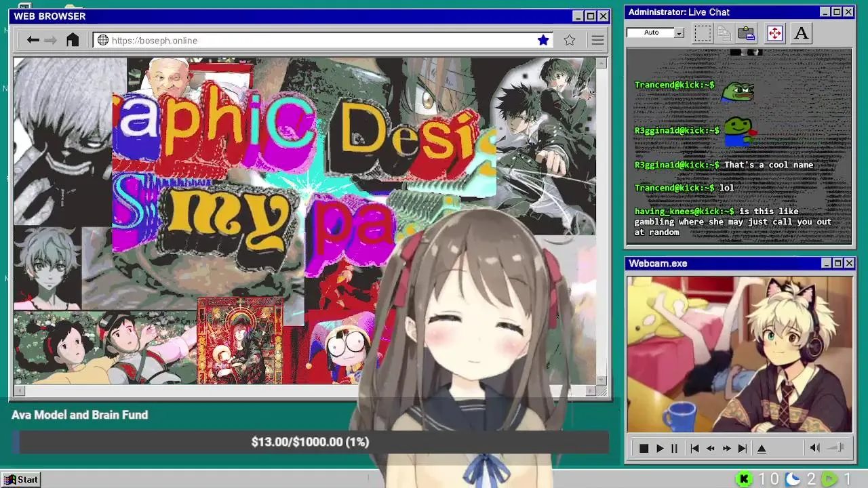
Task: Click the green Kick icon in system tray
Action: click(744, 479)
